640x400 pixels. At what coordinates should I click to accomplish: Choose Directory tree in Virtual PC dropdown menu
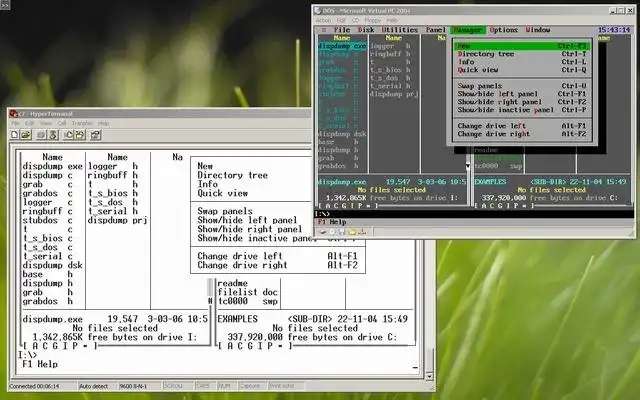point(522,54)
